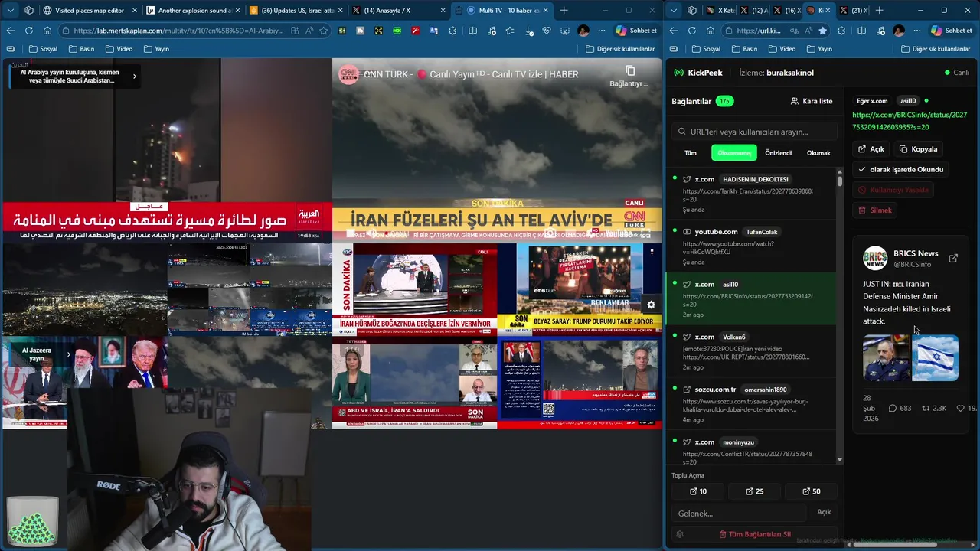980x551 pixels.
Task: Close the Multi TV tab
Action: (x=545, y=11)
